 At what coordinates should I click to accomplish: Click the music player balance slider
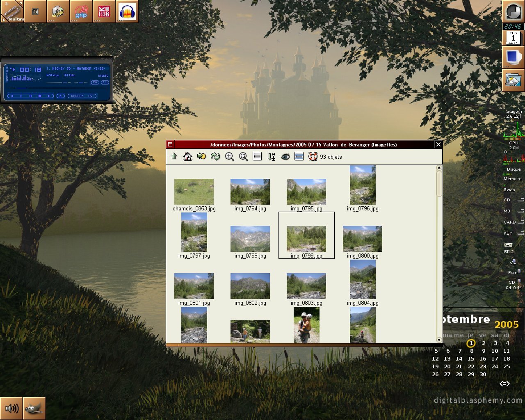pyautogui.click(x=81, y=82)
